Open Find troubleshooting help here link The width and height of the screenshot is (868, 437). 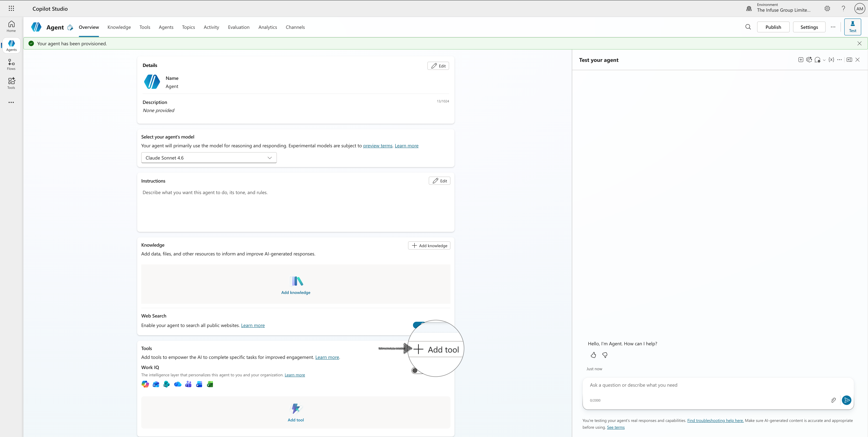[715, 421]
